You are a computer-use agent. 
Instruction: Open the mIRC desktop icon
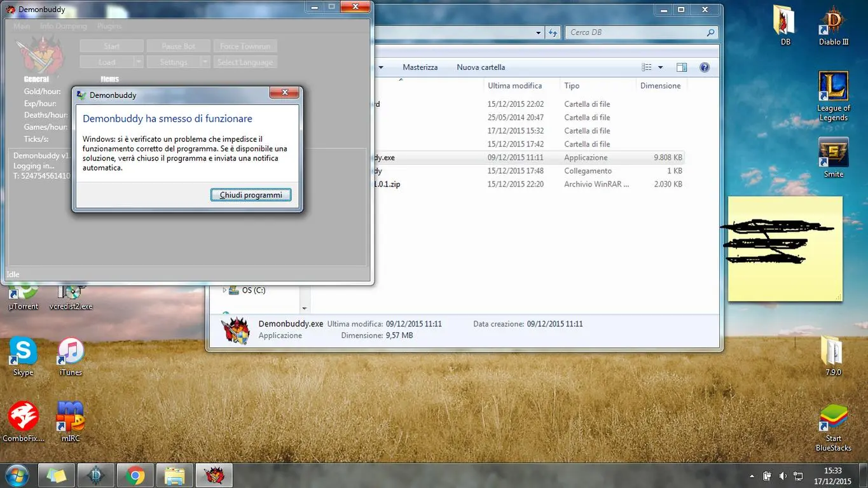[71, 421]
